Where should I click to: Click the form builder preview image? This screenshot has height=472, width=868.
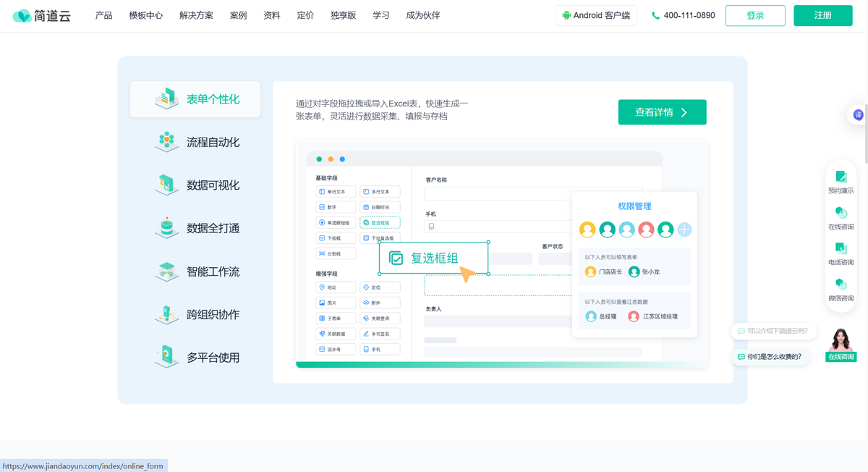502,254
